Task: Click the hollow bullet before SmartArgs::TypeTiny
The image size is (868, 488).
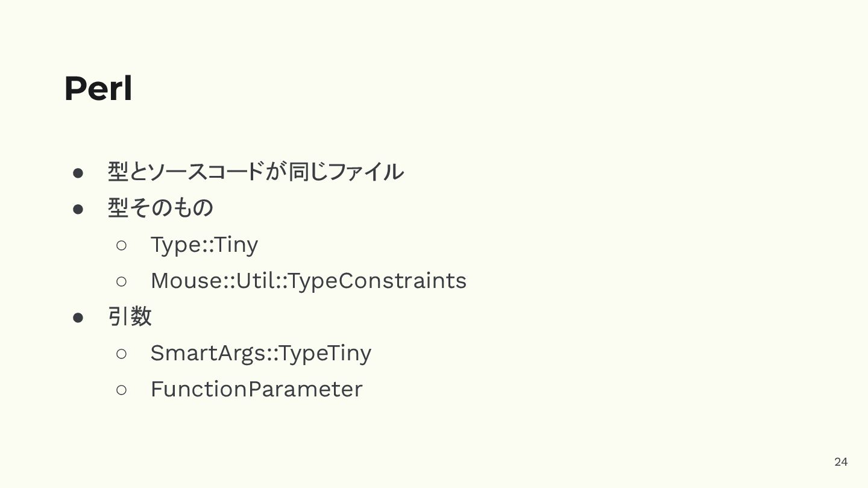Action: pyautogui.click(x=121, y=354)
